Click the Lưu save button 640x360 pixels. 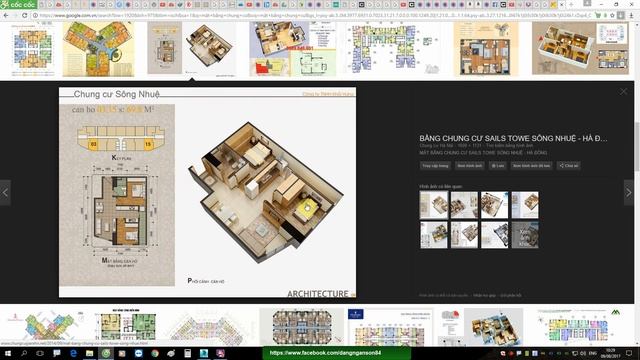point(498,166)
